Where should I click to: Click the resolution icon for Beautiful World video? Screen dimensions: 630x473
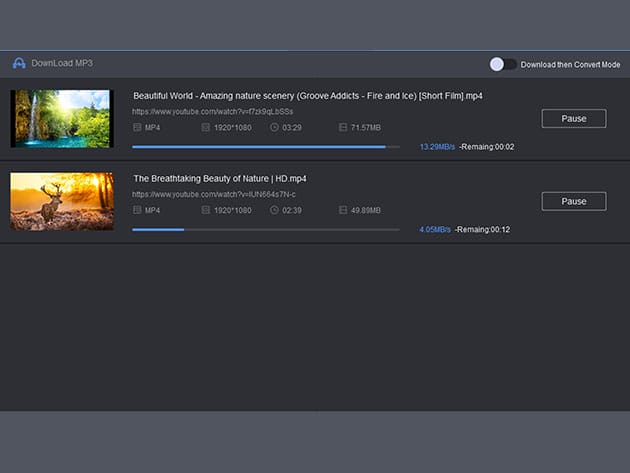click(206, 127)
